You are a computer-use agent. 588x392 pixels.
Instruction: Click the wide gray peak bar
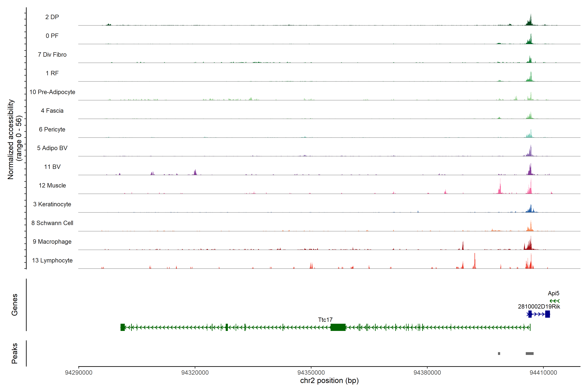pos(530,353)
